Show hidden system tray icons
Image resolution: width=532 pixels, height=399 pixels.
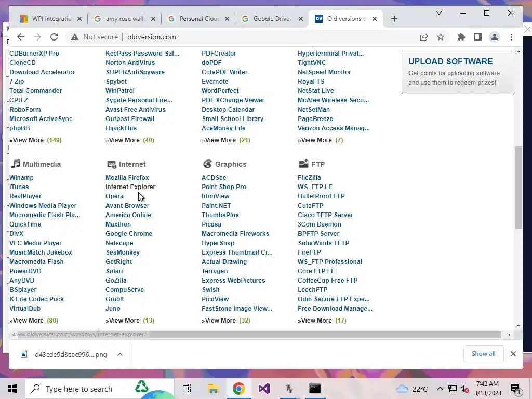[x=440, y=389]
